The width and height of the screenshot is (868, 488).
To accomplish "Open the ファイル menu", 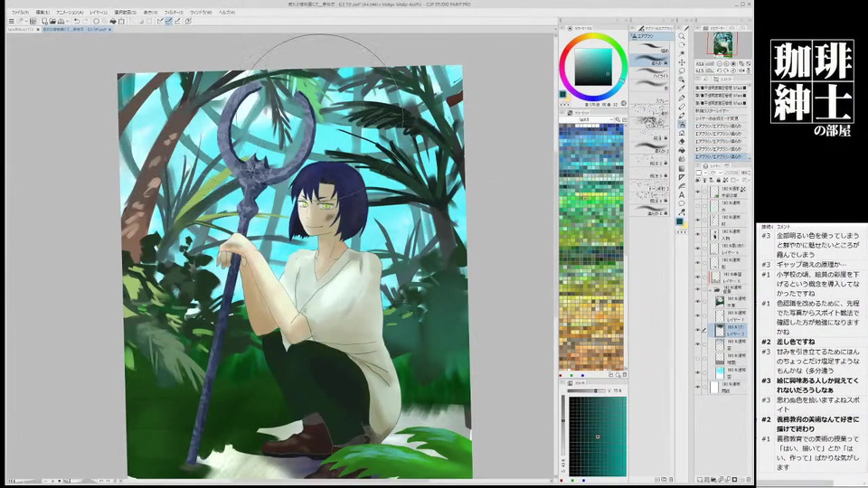I will 21,12.
